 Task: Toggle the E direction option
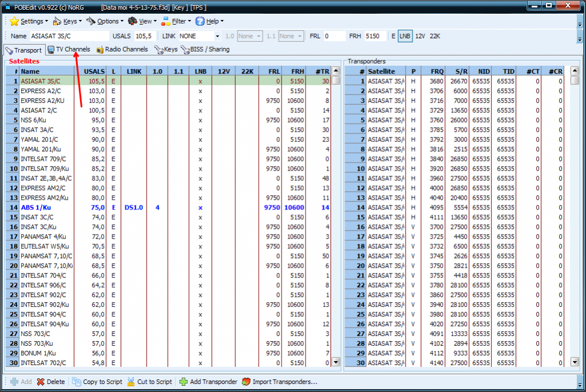[393, 36]
